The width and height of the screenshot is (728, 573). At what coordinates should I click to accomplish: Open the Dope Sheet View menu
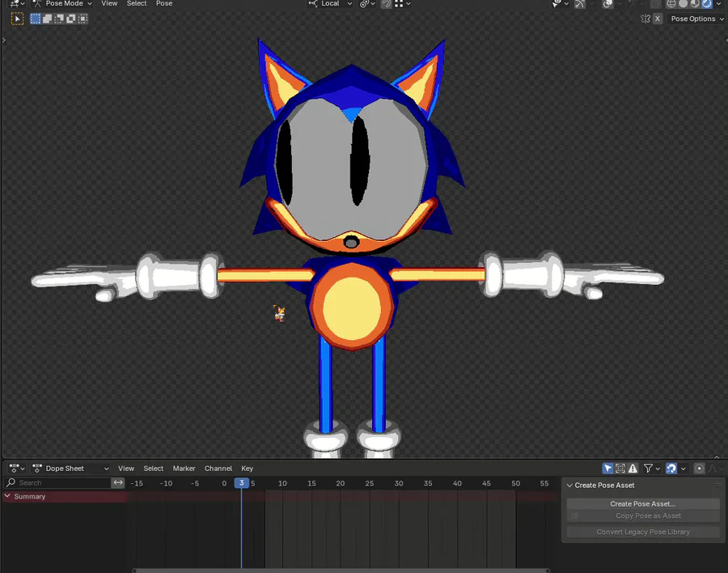126,469
